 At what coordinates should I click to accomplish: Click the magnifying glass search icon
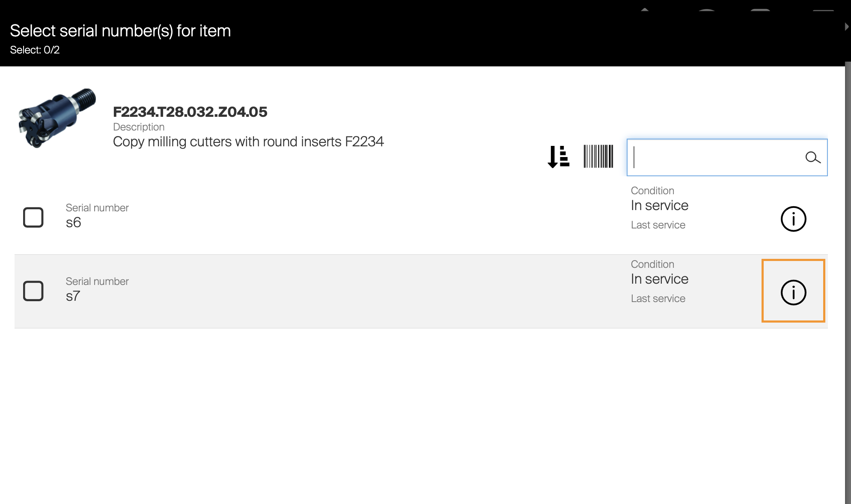[x=812, y=158]
